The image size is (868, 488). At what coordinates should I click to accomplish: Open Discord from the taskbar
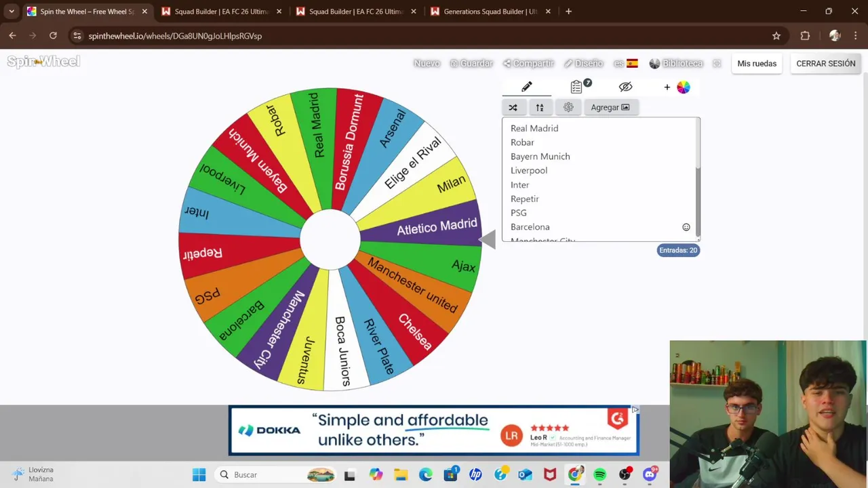pos(650,475)
